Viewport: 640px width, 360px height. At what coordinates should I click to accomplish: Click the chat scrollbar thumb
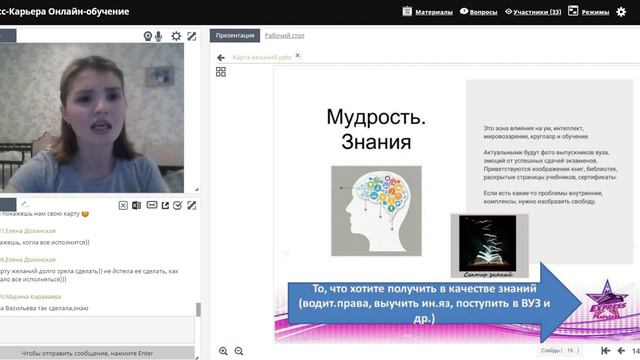tap(198, 310)
